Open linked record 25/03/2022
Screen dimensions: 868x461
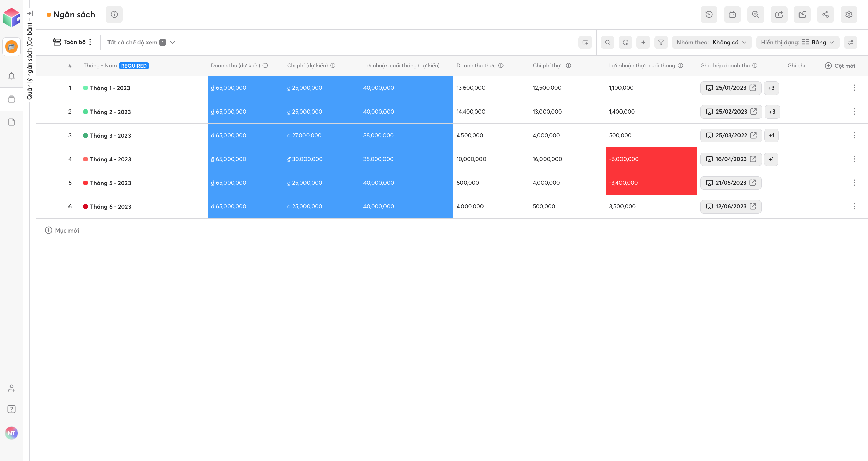[731, 135]
